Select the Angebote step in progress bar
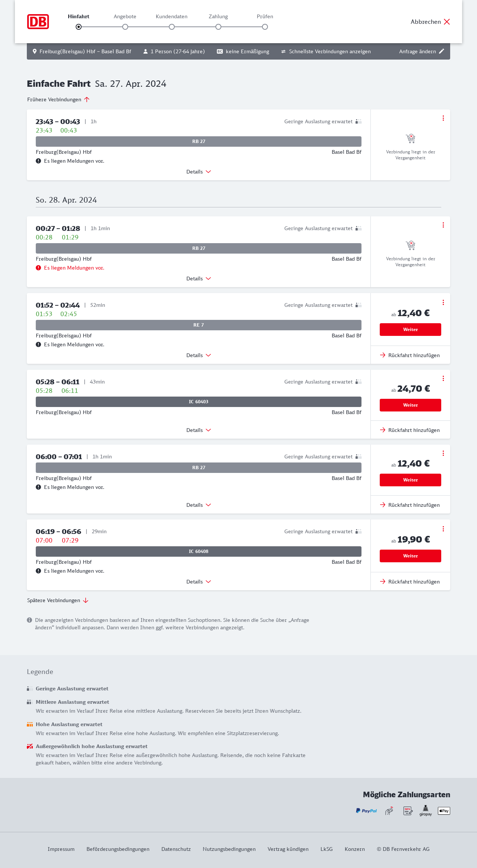The width and height of the screenshot is (477, 868). [x=125, y=27]
